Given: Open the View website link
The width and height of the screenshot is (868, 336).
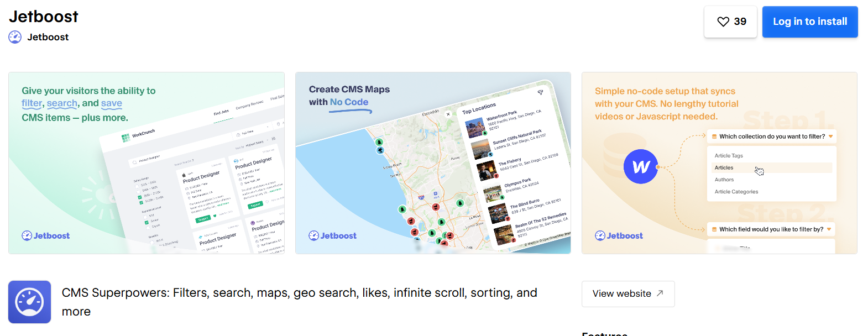Looking at the screenshot, I should (628, 293).
